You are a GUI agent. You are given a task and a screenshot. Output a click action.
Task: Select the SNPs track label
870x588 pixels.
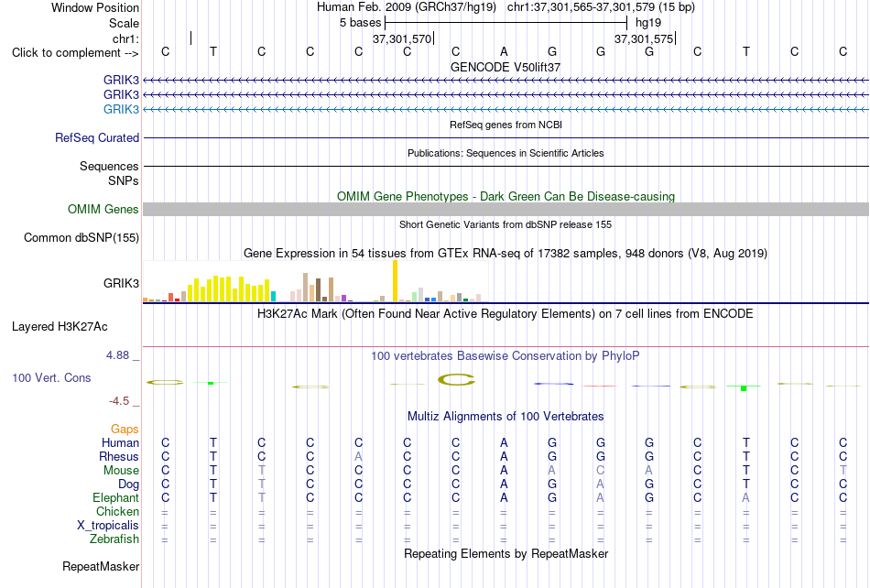point(124,180)
